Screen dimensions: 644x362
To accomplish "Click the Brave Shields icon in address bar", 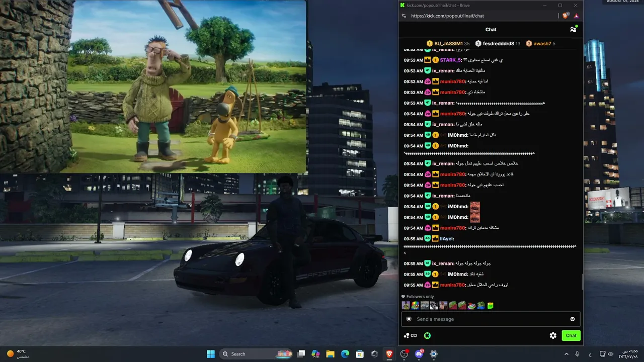I will (566, 16).
